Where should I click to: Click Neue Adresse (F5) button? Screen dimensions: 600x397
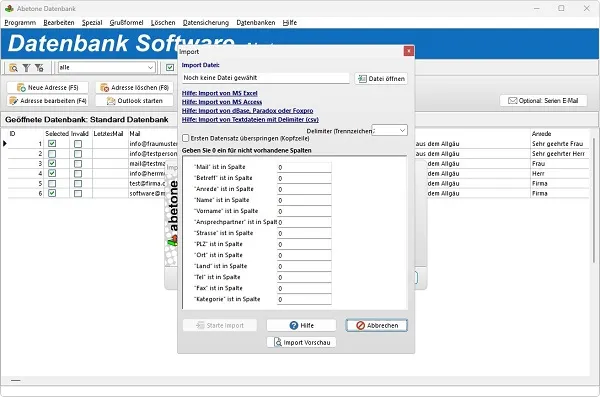tap(47, 88)
